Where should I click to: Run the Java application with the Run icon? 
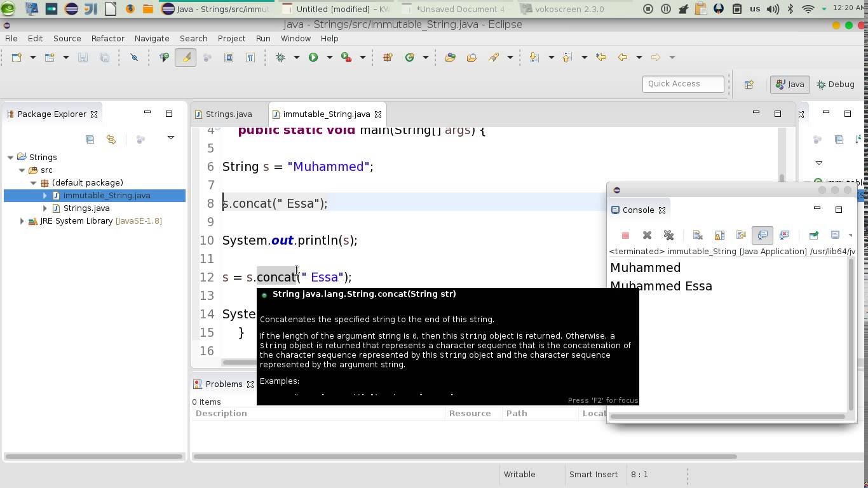[313, 57]
